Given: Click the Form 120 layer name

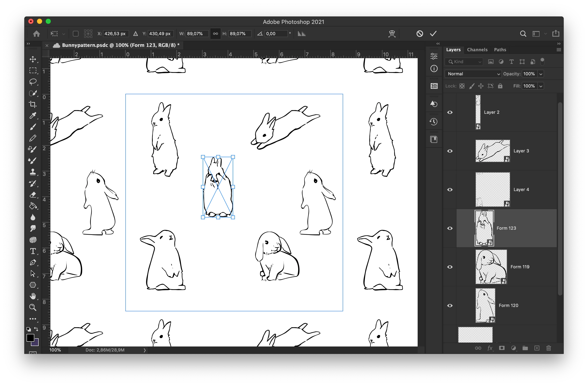Looking at the screenshot, I should [x=508, y=305].
